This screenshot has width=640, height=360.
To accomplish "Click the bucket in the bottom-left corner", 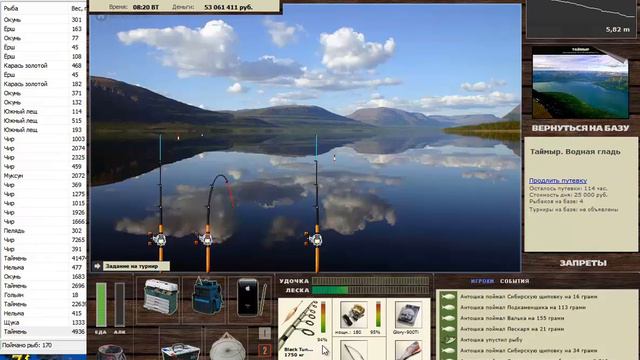I will [x=111, y=353].
